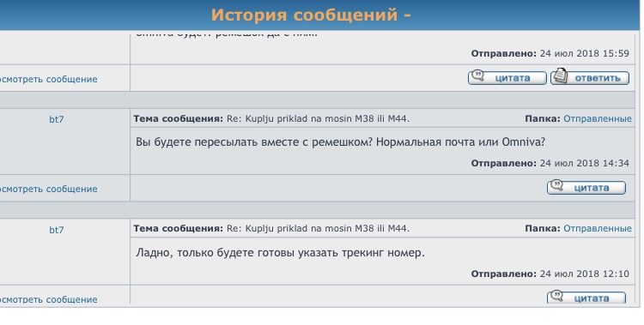Click message text about пересылать вместе с ремешком
This screenshot has width=644, height=325.
tap(341, 142)
